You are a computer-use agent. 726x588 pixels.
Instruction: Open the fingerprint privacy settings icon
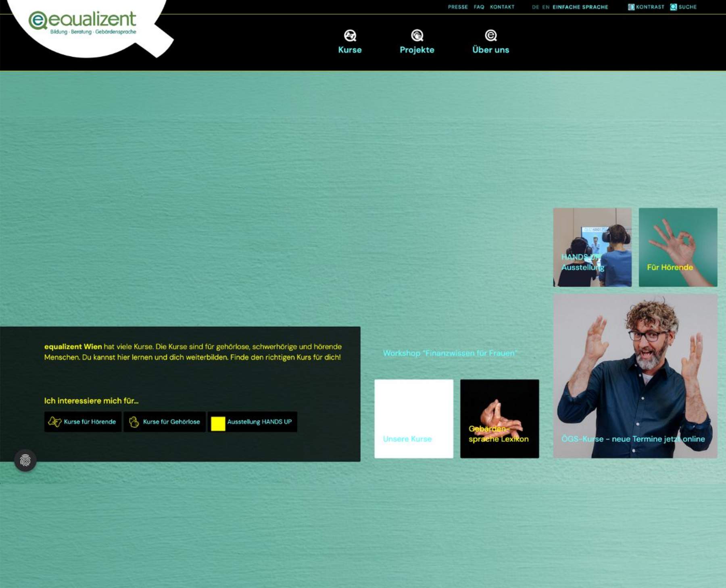coord(25,460)
